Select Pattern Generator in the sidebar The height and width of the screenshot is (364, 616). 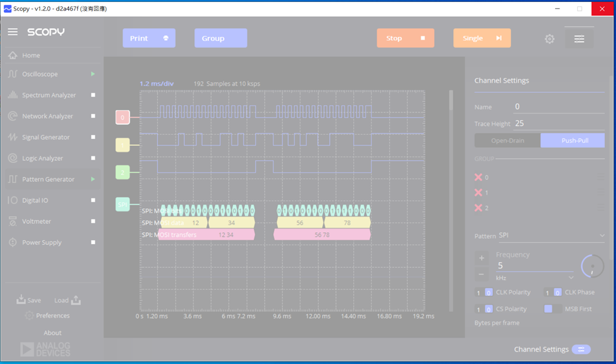pos(51,179)
